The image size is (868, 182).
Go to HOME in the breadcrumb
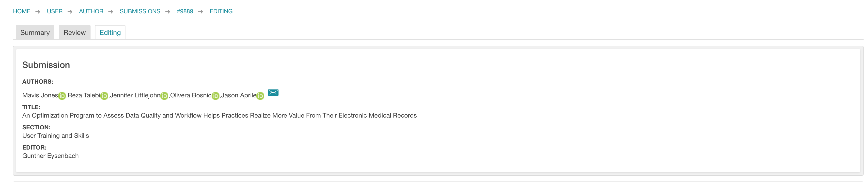pyautogui.click(x=22, y=12)
